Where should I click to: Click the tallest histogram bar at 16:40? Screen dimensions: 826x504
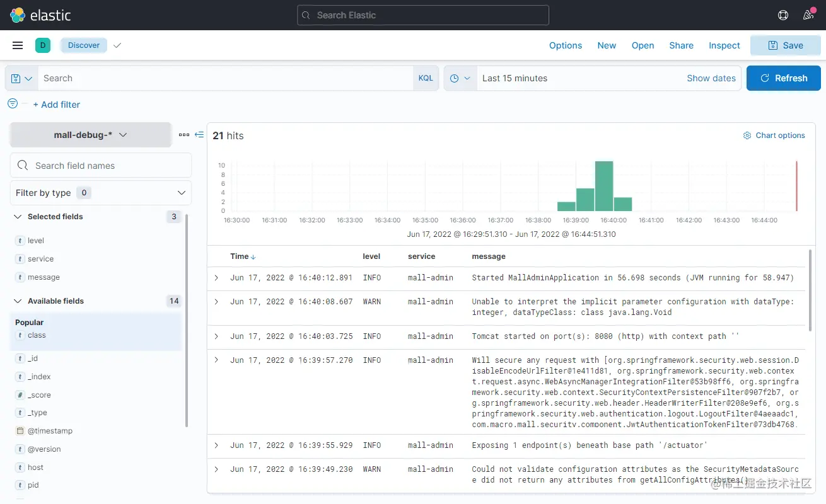(x=604, y=186)
